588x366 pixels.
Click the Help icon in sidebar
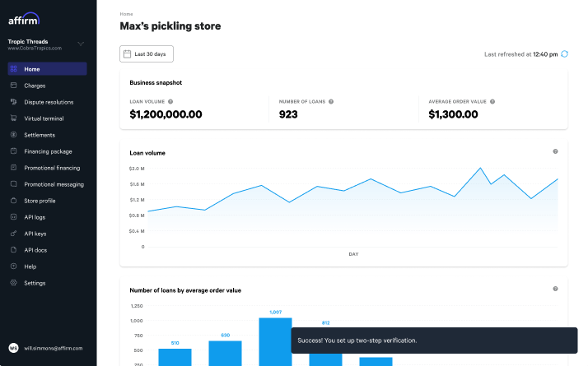tap(13, 266)
